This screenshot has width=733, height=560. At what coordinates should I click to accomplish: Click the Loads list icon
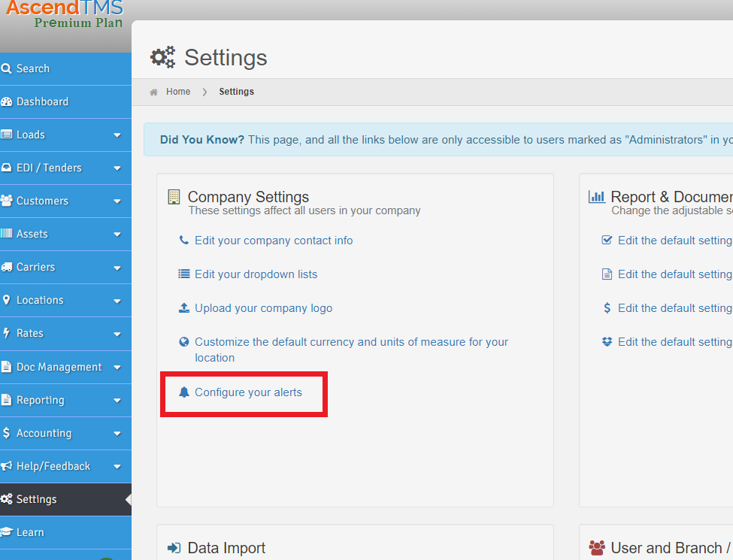pyautogui.click(x=7, y=135)
